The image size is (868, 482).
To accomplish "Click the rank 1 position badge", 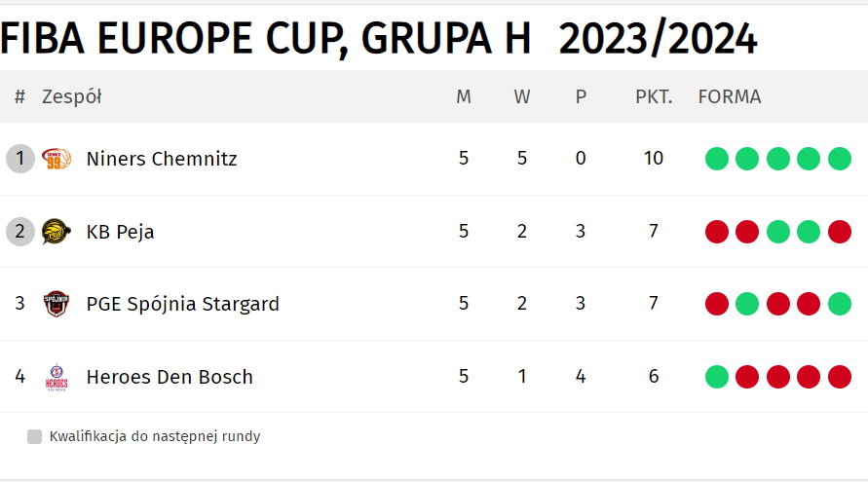I will (19, 159).
